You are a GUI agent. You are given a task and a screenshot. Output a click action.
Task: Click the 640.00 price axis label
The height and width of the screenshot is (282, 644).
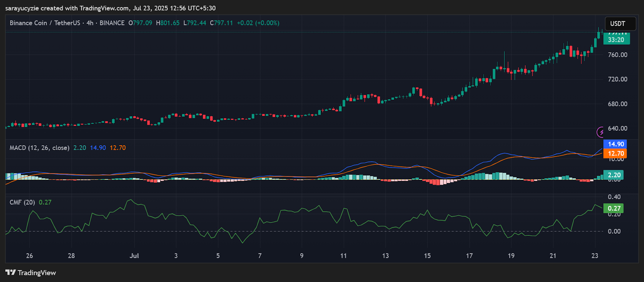617,128
